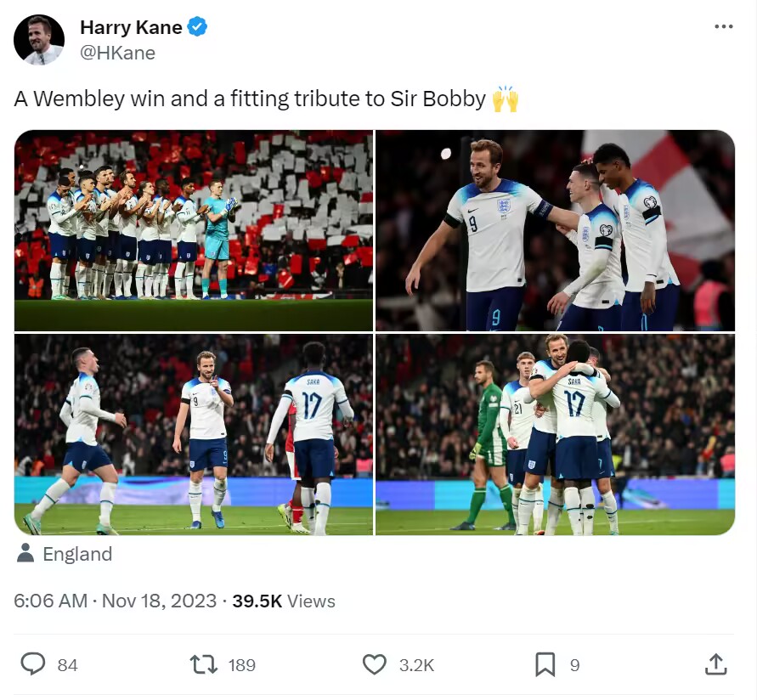
Task: Click the reply speech bubble icon
Action: 33,664
